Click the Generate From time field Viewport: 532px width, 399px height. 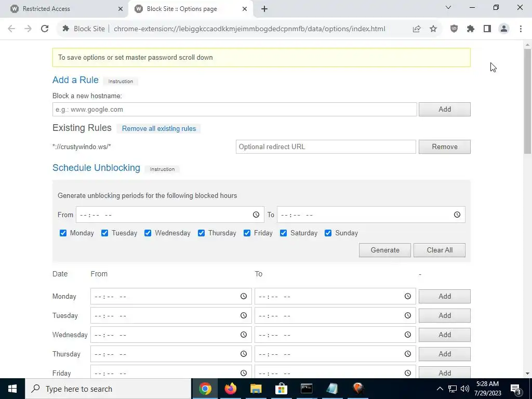pos(170,215)
